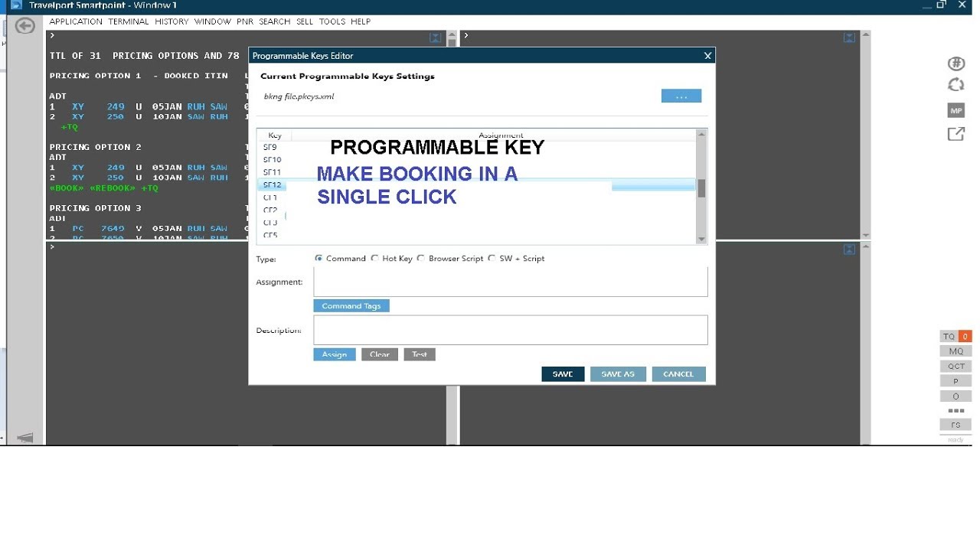
Task: Click inside the Description input field
Action: [x=511, y=330]
